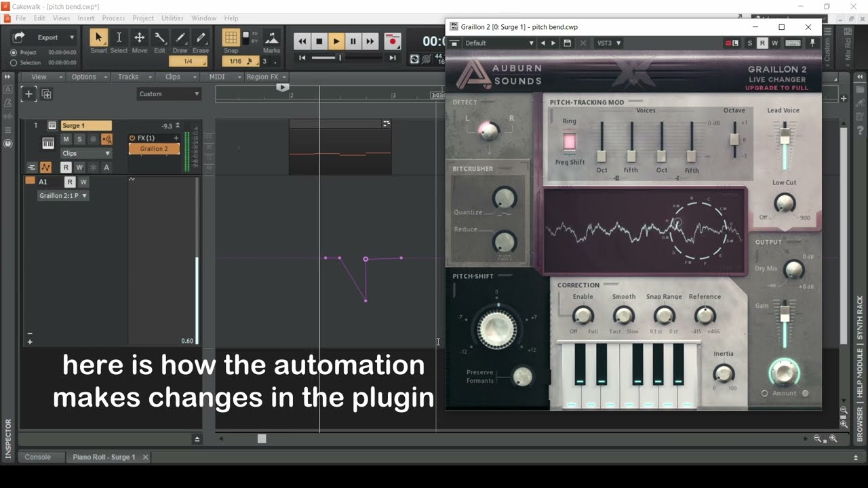Open the Clips edit filter dropdown
The width and height of the screenshot is (868, 488).
(x=86, y=153)
